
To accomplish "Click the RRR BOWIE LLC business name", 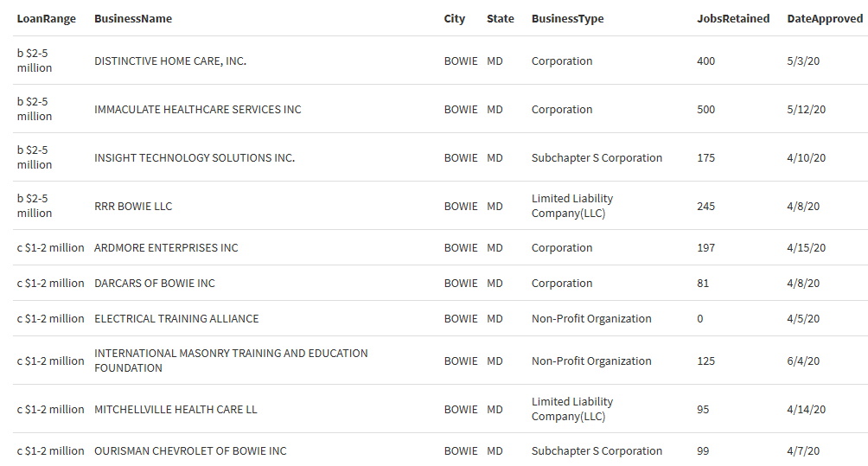I will coord(133,207).
